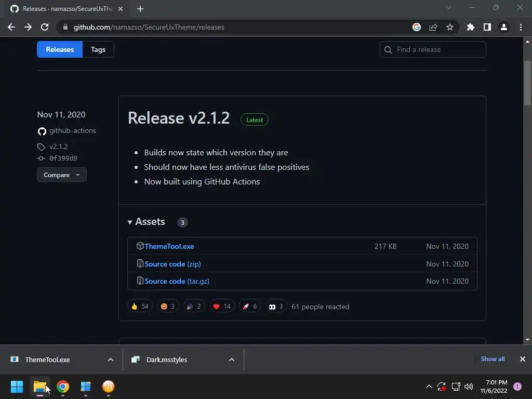Select the Releases tab
This screenshot has width=532, height=399.
pyautogui.click(x=60, y=49)
